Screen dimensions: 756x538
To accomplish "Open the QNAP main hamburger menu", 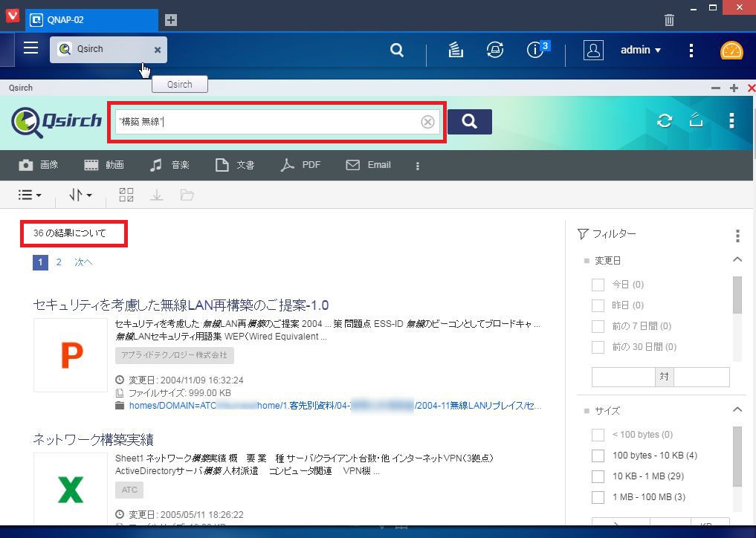I will click(31, 48).
